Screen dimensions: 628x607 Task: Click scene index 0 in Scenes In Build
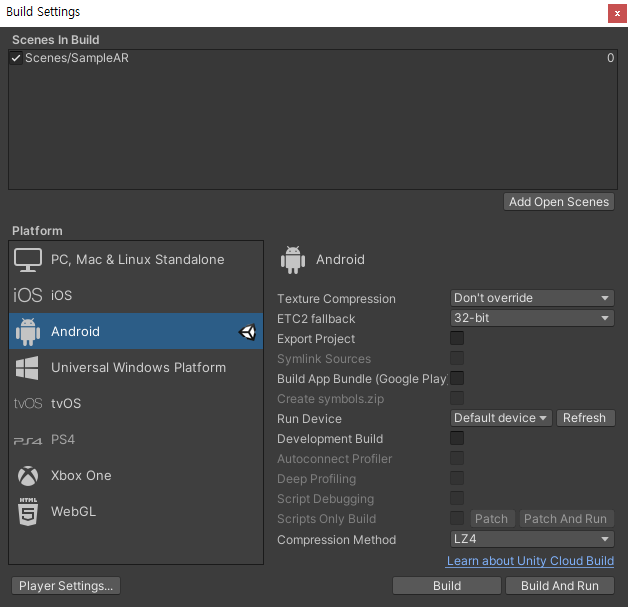(x=610, y=58)
